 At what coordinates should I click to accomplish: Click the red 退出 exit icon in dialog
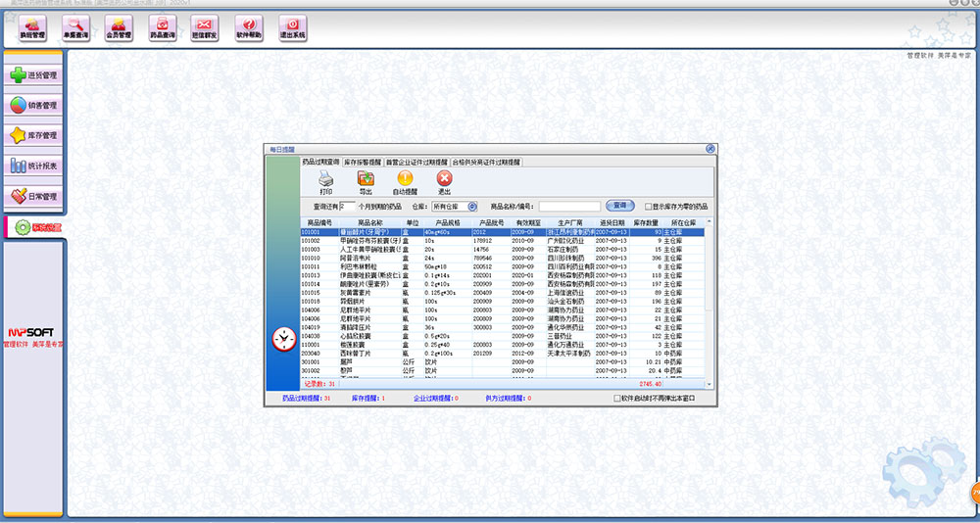click(x=444, y=179)
